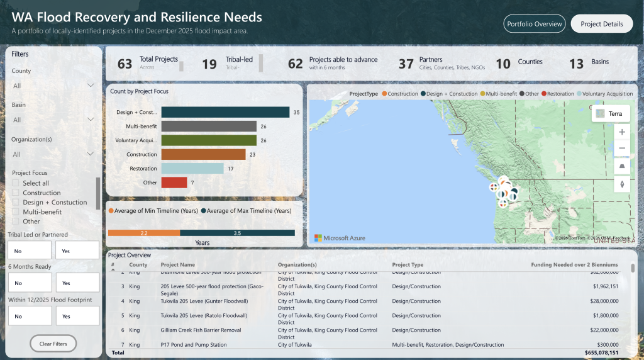Tick the Multi-benefit checkbox
The height and width of the screenshot is (360, 644).
(16, 212)
